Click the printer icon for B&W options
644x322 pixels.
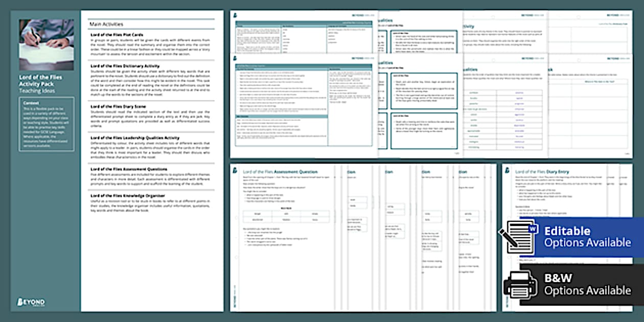[x=520, y=284]
